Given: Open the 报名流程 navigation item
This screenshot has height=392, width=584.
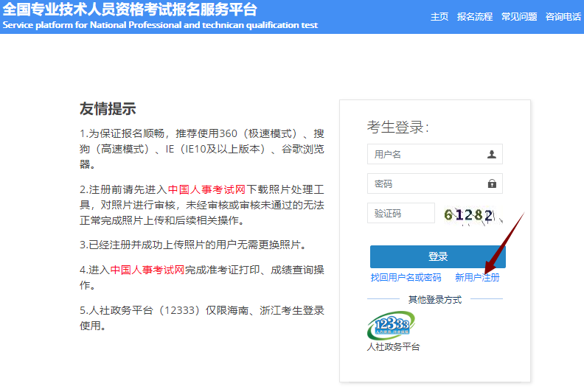Looking at the screenshot, I should pyautogui.click(x=475, y=17).
